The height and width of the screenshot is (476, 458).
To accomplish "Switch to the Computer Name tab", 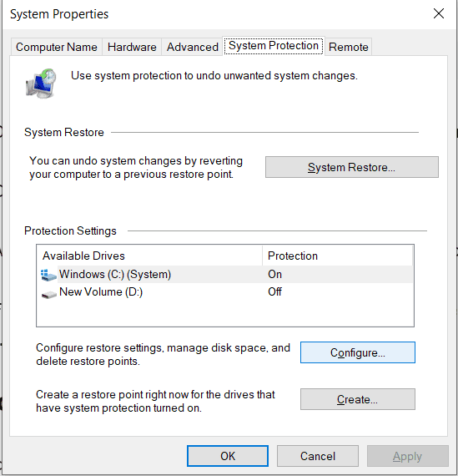I will [57, 47].
